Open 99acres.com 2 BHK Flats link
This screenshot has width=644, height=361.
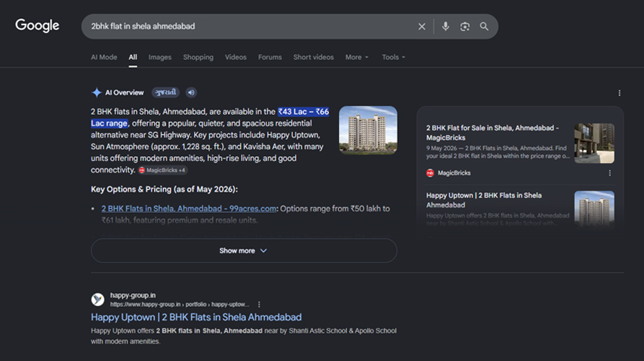[189, 209]
